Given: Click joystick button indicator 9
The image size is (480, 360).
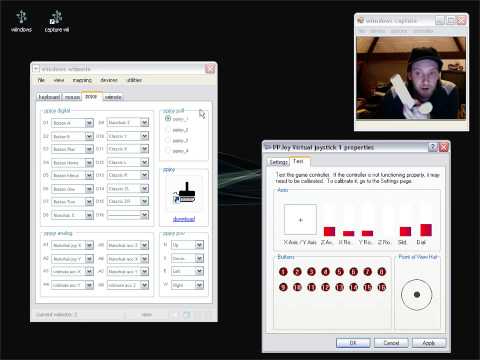Looking at the screenshot, I should (283, 287).
